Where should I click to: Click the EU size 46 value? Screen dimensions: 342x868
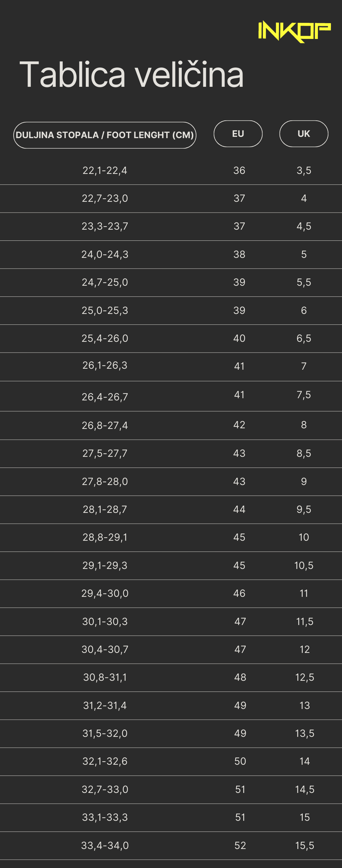tap(239, 593)
